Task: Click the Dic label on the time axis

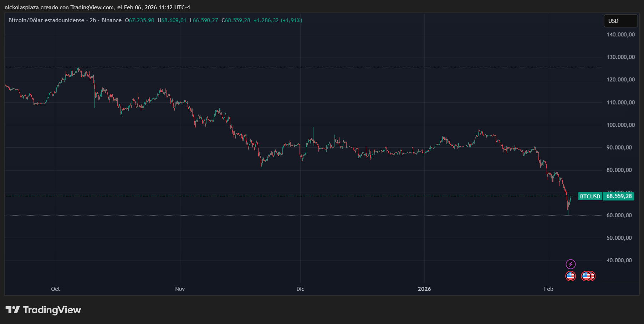Action: [300, 289]
